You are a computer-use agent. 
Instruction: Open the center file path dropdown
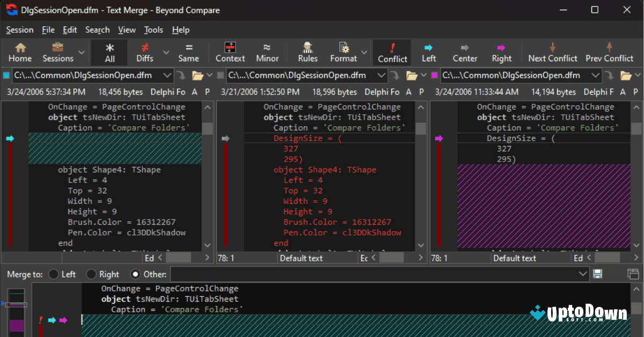coord(381,75)
